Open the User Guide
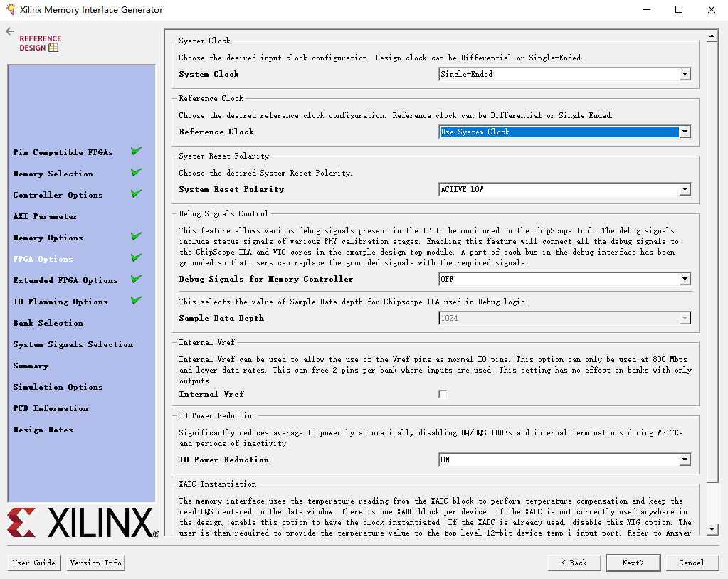The width and height of the screenshot is (728, 579). pyautogui.click(x=34, y=563)
